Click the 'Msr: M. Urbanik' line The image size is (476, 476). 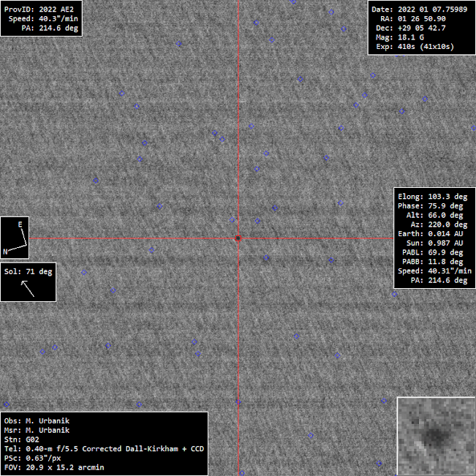point(37,430)
